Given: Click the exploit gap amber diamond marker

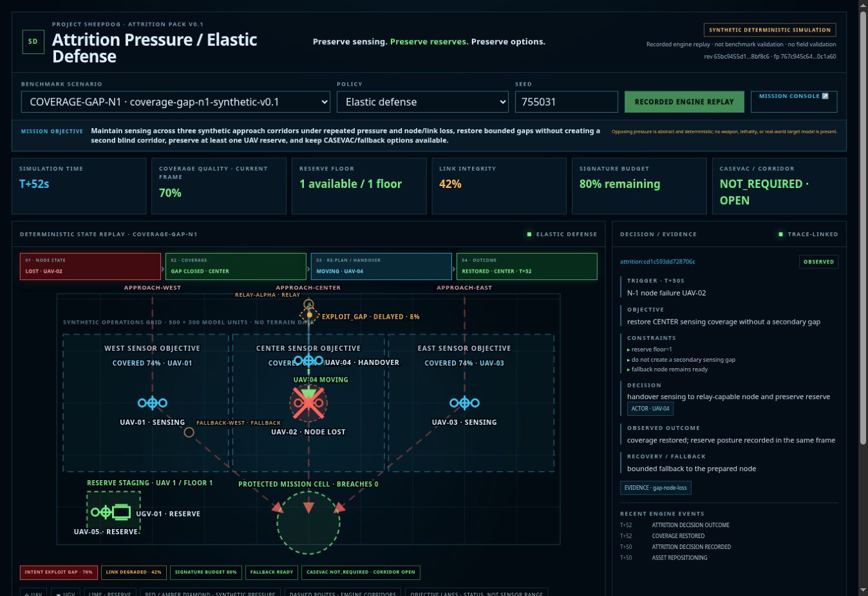Looking at the screenshot, I should 309,315.
